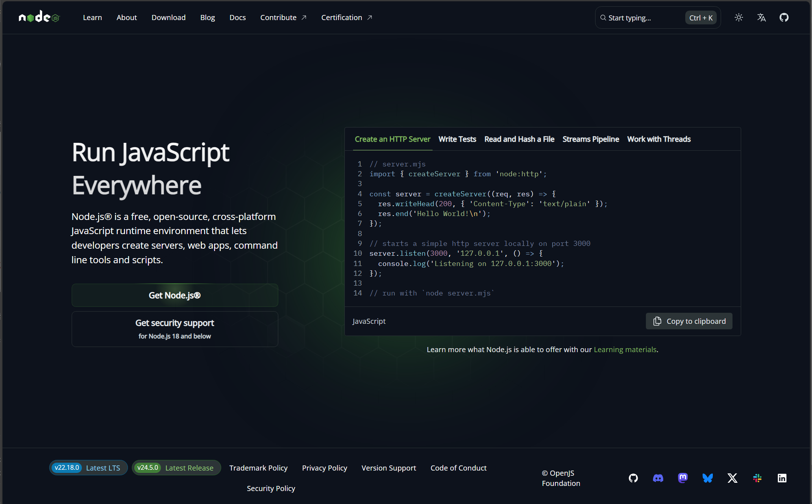This screenshot has height=504, width=812.
Task: Switch to Work with Threads tab
Action: [659, 139]
